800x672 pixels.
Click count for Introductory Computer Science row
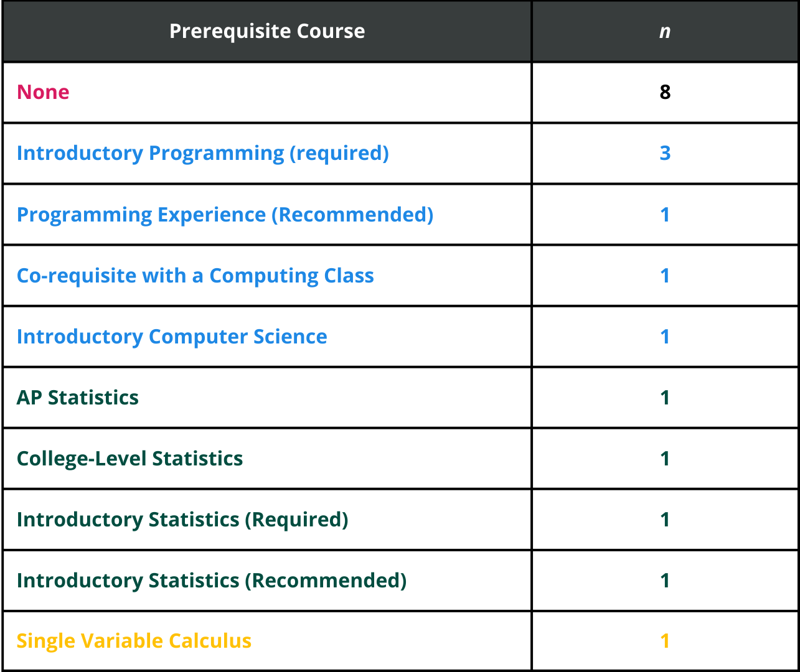click(665, 337)
